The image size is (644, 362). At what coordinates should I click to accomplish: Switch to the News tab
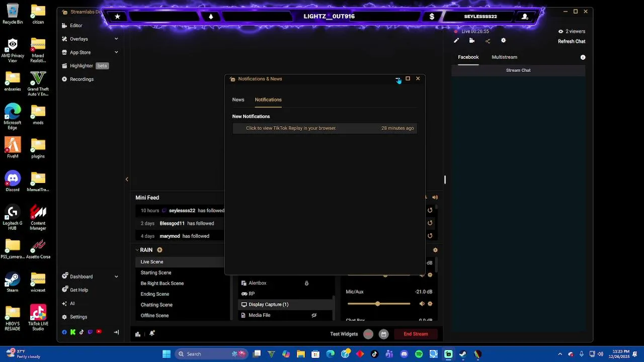(x=238, y=100)
